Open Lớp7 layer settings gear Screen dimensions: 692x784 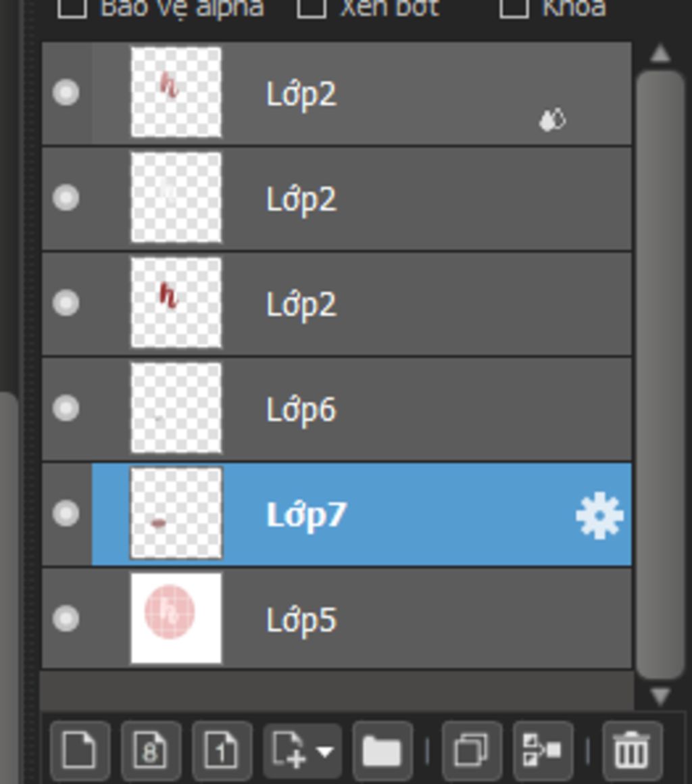tap(599, 516)
